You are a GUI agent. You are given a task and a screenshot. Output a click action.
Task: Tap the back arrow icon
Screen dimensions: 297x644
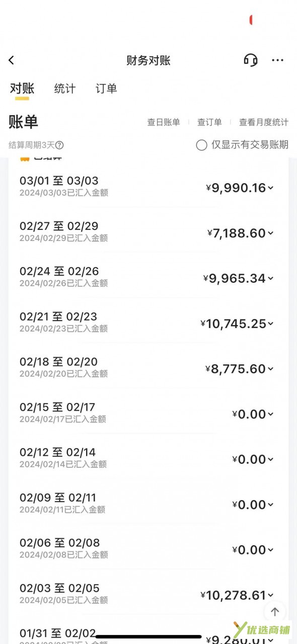pyautogui.click(x=12, y=60)
